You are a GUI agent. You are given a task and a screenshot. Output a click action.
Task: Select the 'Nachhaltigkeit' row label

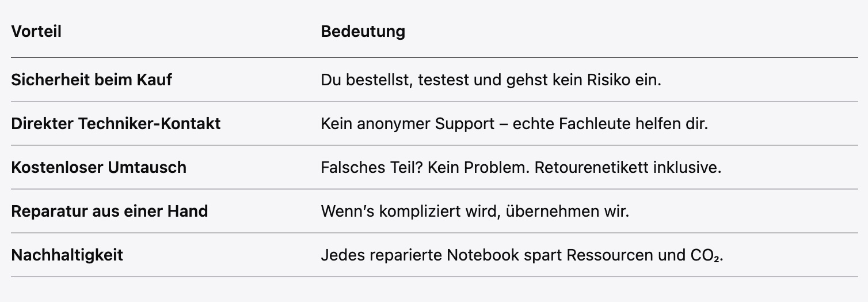tap(67, 255)
